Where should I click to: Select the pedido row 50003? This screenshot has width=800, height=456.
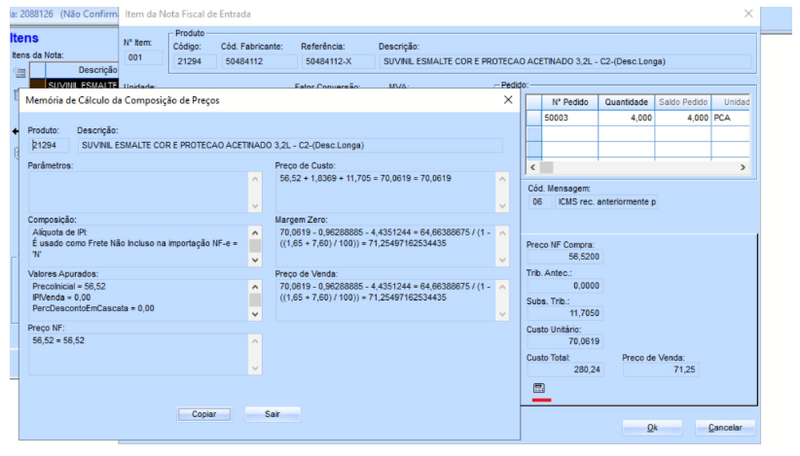[637, 118]
